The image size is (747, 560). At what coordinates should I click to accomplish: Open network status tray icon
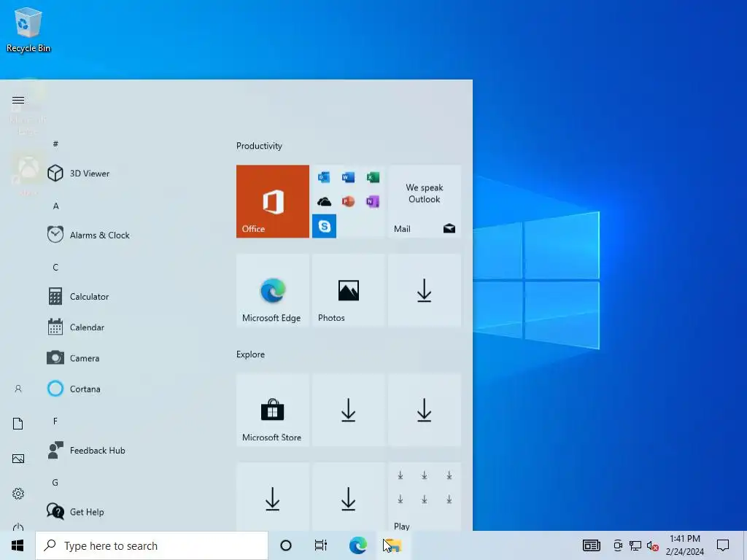635,545
